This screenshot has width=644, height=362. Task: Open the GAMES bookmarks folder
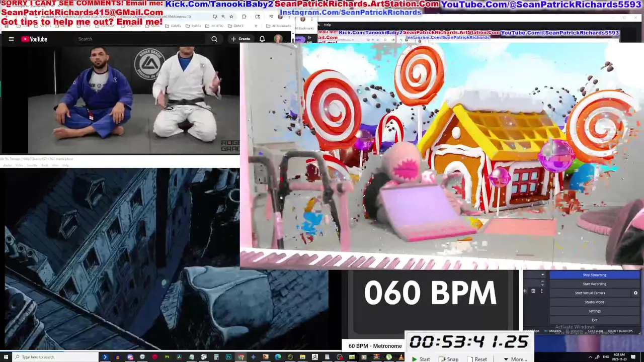coord(174,26)
